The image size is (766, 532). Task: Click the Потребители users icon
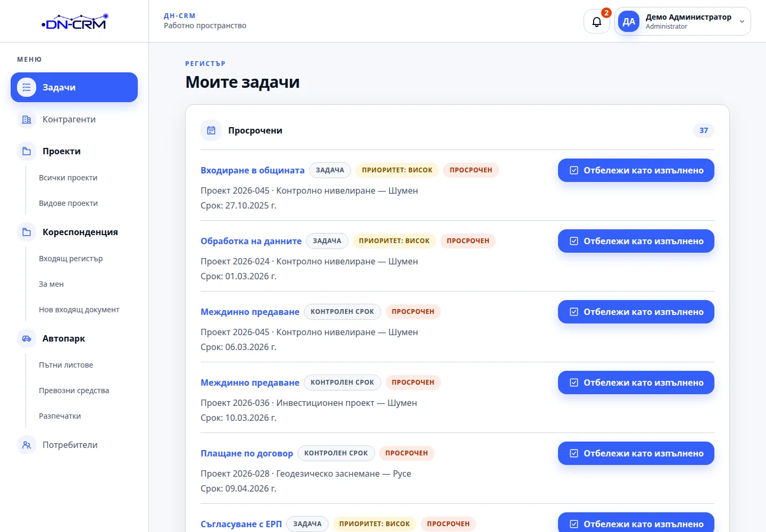click(x=27, y=445)
